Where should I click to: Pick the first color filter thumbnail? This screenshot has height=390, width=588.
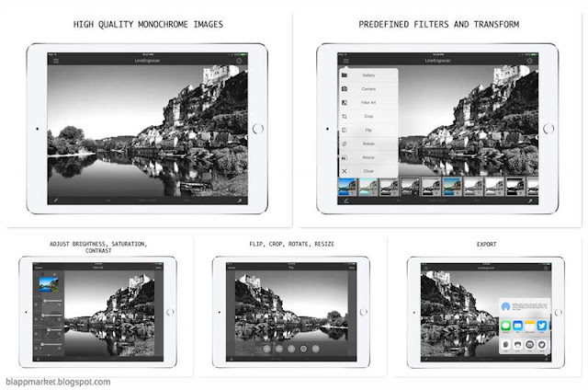pos(347,187)
